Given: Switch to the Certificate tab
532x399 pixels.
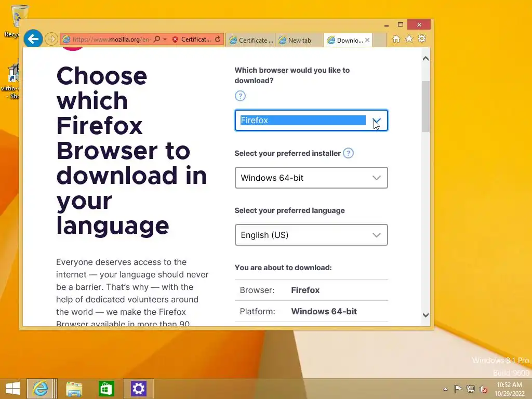Looking at the screenshot, I should click(x=251, y=40).
